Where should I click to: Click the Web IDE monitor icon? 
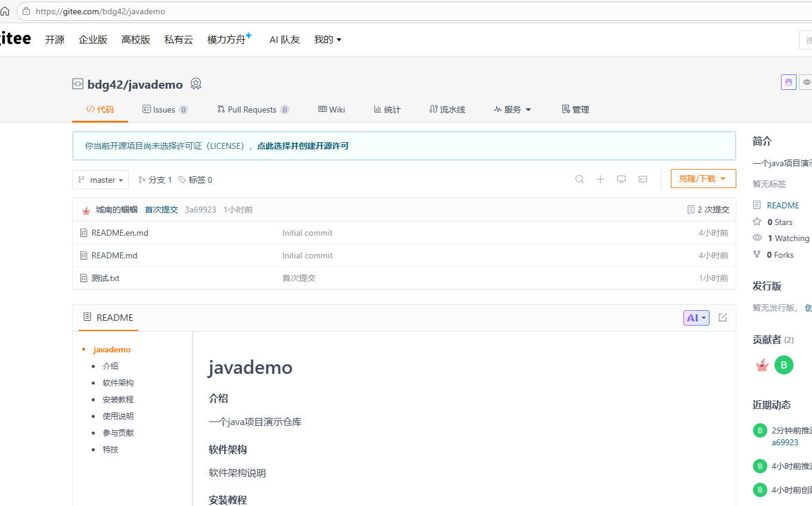tap(621, 179)
